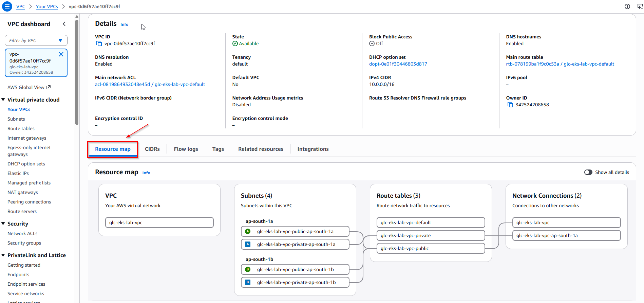Open Service networks in the sidebar

pos(26,293)
